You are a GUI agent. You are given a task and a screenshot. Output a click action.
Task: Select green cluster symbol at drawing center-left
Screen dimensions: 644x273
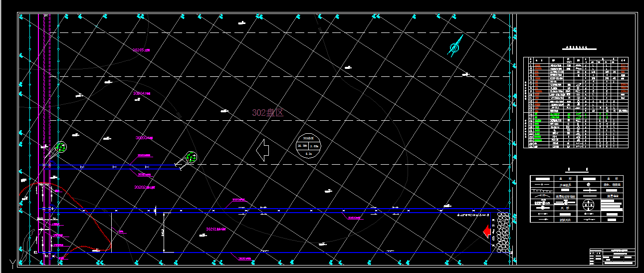click(190, 157)
